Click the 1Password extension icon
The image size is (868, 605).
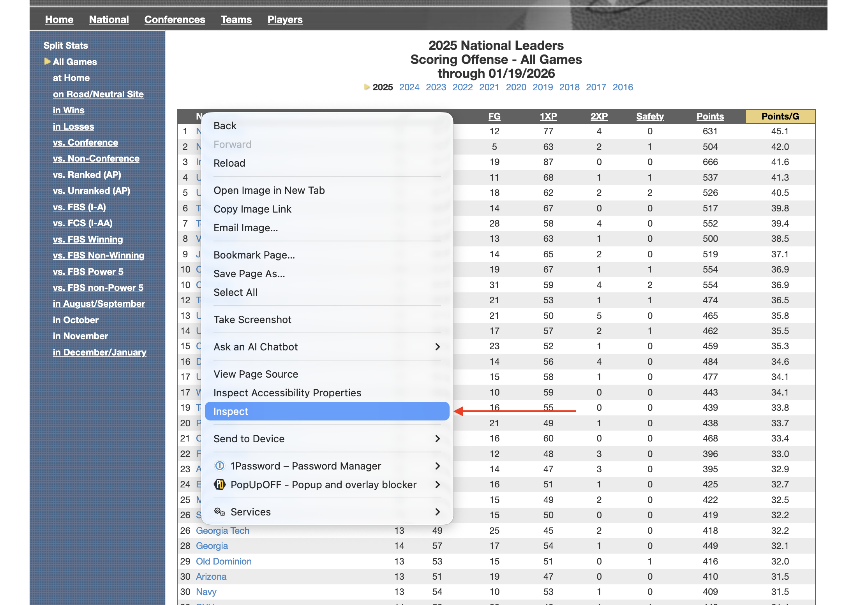click(x=220, y=466)
